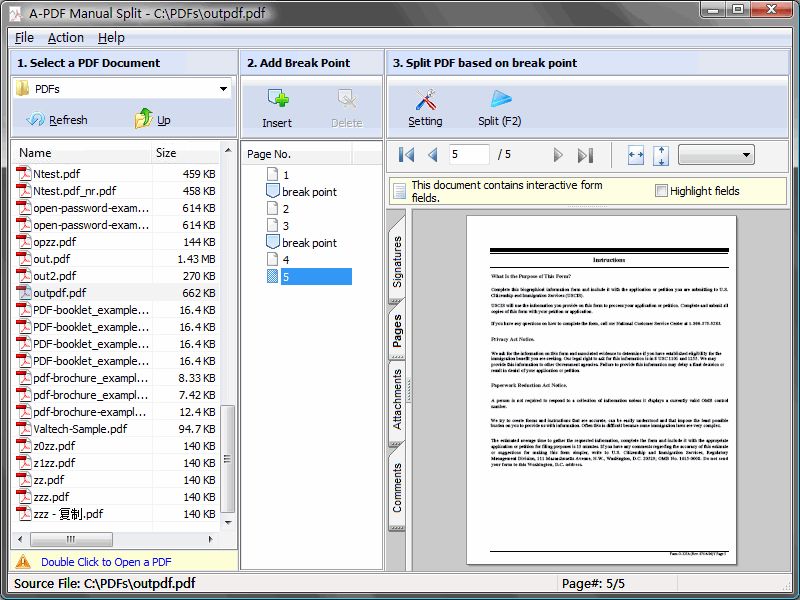Expand the PDFs folder dropdown
This screenshot has width=800, height=600.
(x=223, y=89)
